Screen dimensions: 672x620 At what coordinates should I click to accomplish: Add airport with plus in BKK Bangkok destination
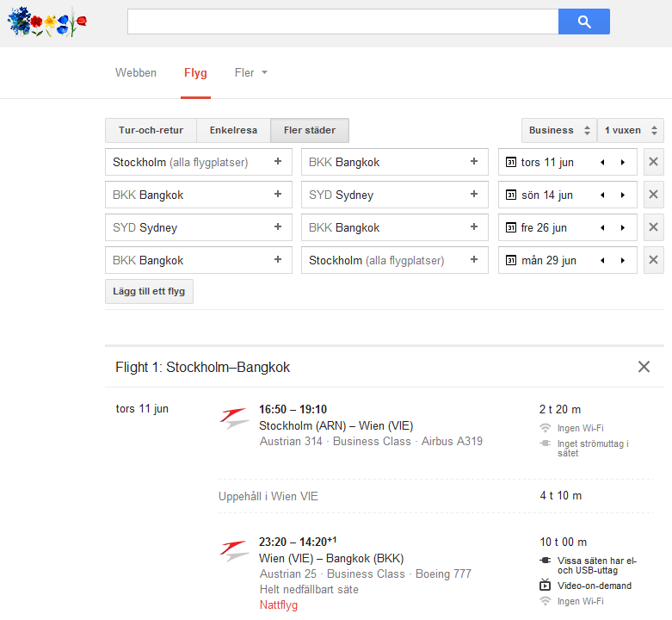point(473,162)
